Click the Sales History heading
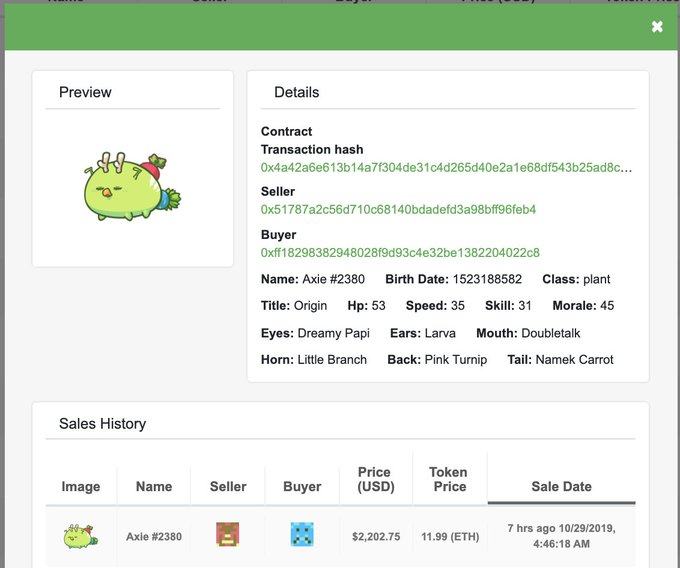The height and width of the screenshot is (568, 680). 102,423
